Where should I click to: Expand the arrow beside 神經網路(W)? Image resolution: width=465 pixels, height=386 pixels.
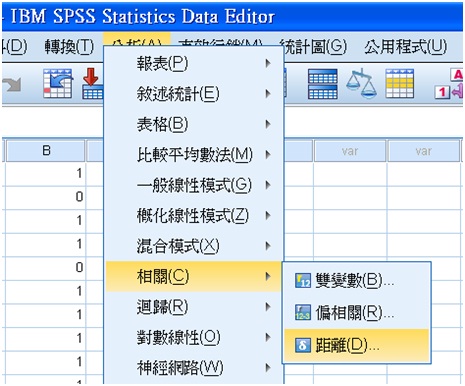pos(268,368)
